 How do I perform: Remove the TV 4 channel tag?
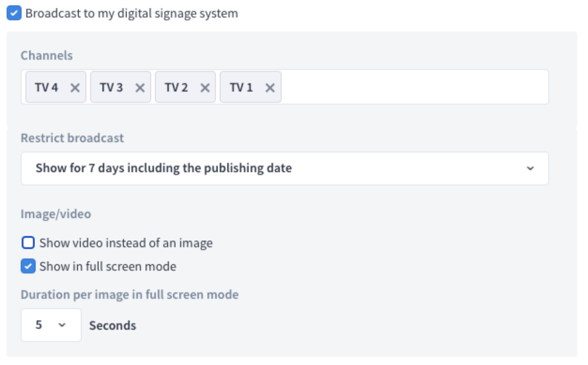(x=75, y=87)
